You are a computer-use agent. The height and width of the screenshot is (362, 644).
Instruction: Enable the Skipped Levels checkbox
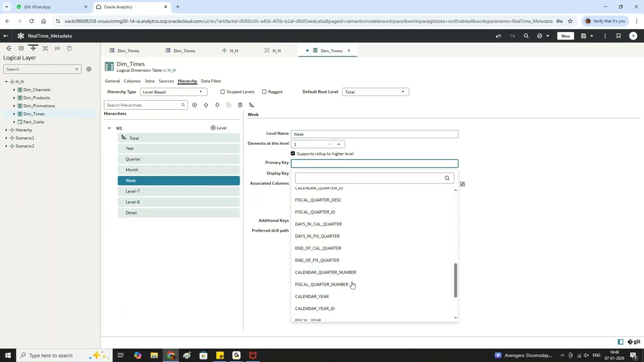[x=222, y=92]
